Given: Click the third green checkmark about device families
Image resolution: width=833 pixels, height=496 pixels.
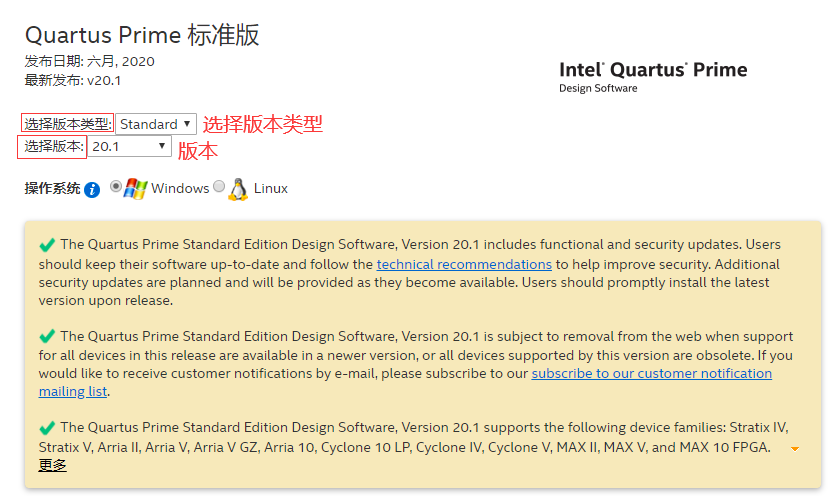Looking at the screenshot, I should (47, 427).
